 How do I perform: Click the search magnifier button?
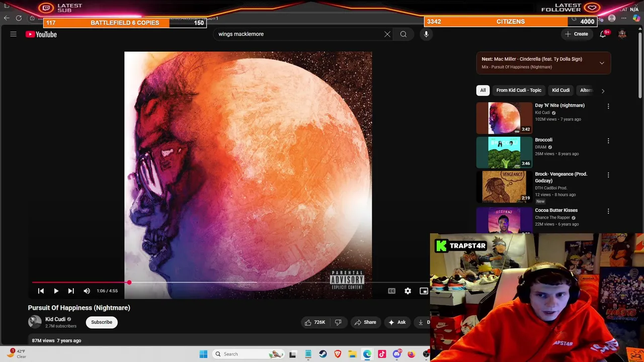pyautogui.click(x=404, y=34)
